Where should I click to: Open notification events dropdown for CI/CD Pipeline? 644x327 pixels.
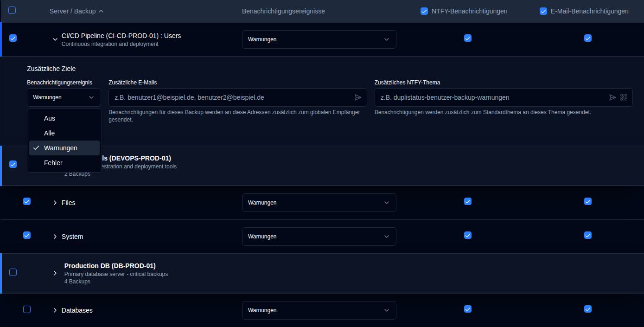(x=319, y=39)
